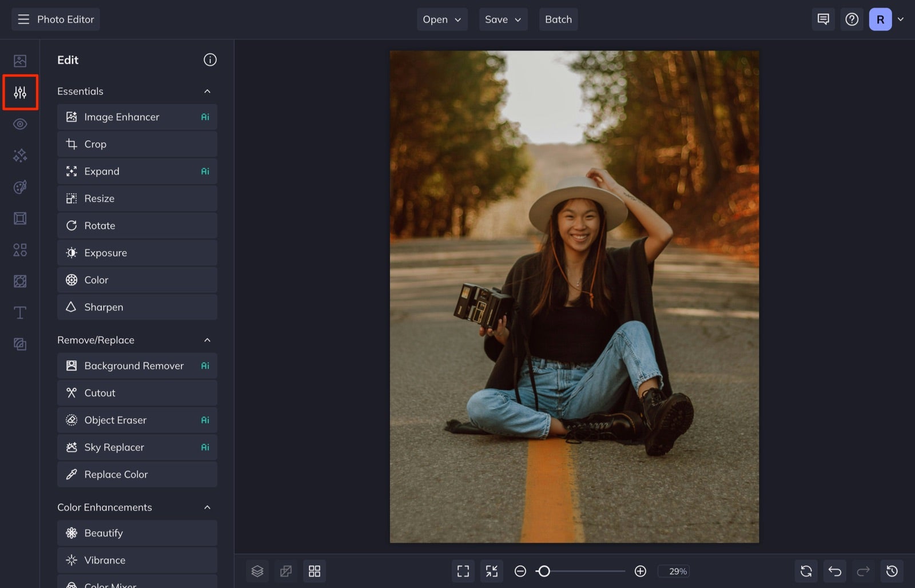The height and width of the screenshot is (588, 915).
Task: Select the Text tool in the sidebar
Action: pyautogui.click(x=20, y=312)
